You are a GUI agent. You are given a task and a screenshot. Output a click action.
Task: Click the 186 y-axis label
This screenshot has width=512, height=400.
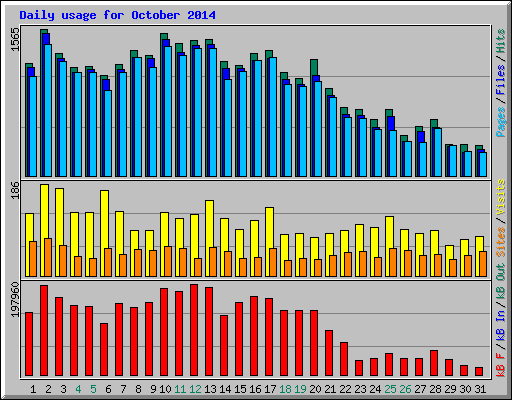16,190
